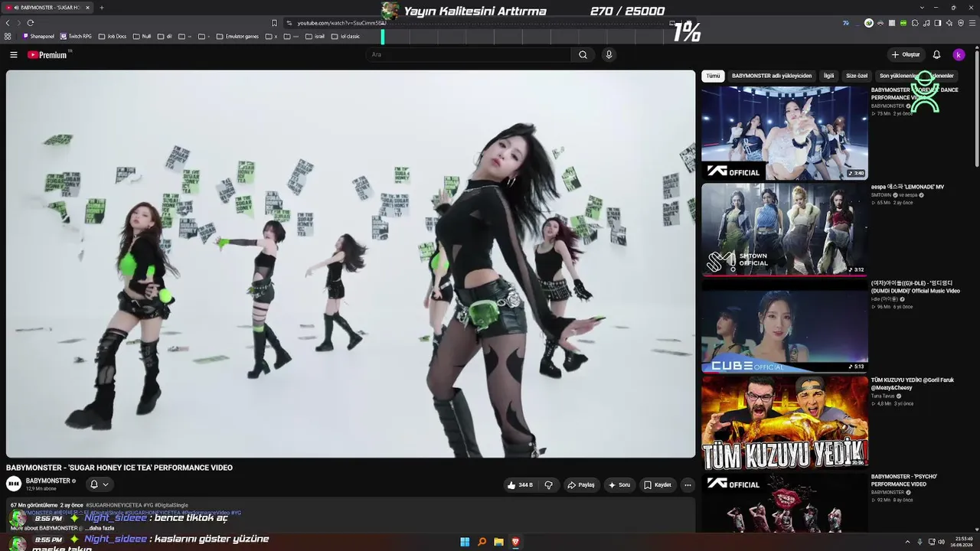Play BABYMONSTER PSYCHO performance thumbnail
The height and width of the screenshot is (551, 980).
coord(785,503)
